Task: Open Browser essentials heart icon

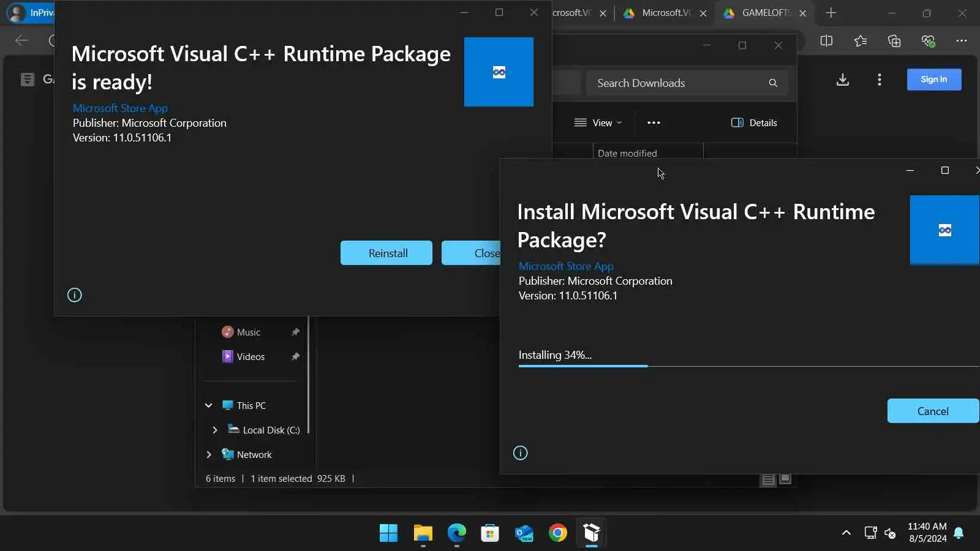Action: click(928, 41)
